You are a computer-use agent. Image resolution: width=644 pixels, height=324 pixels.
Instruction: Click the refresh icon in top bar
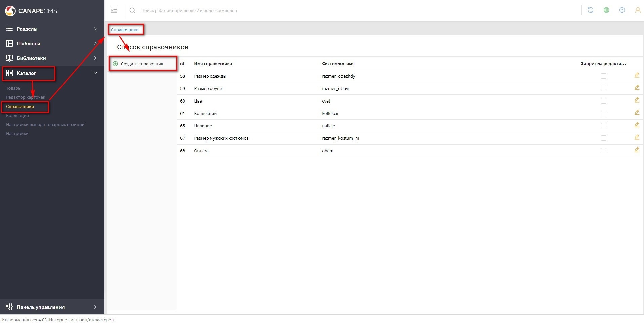(x=590, y=10)
